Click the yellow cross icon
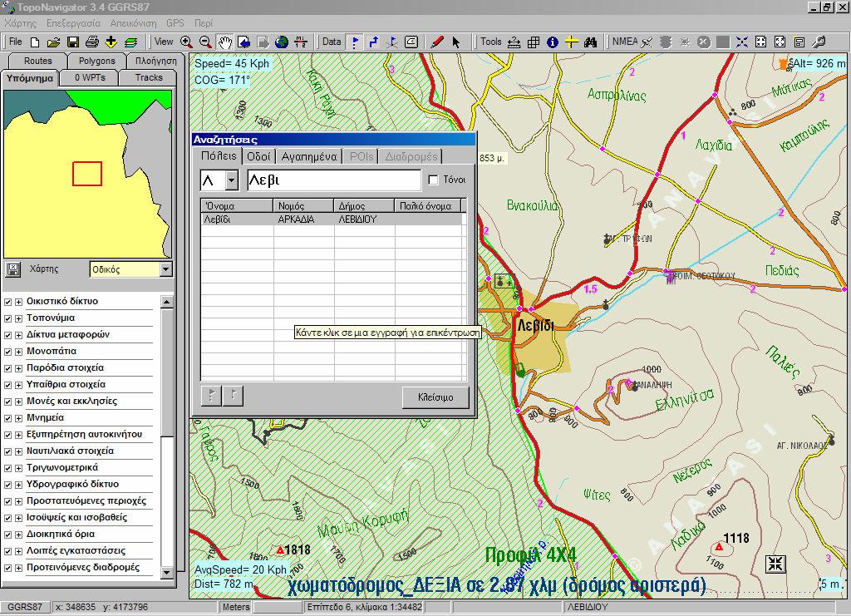 pos(572,42)
